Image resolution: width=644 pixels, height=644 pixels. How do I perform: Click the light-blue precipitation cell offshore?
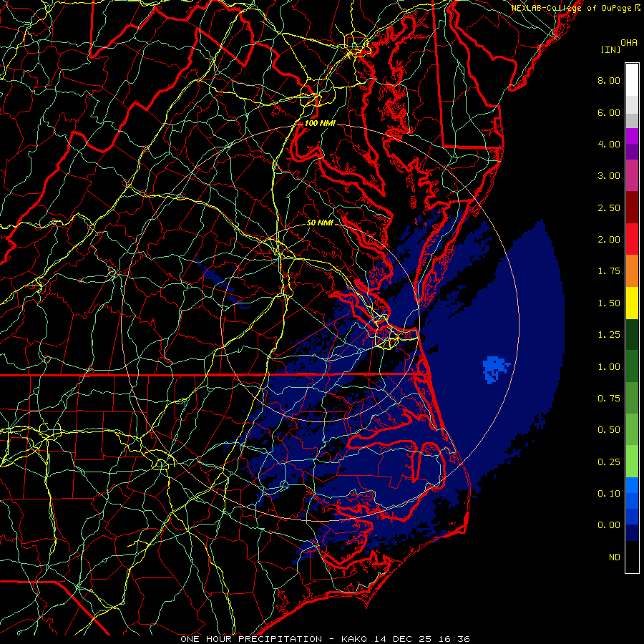495,370
